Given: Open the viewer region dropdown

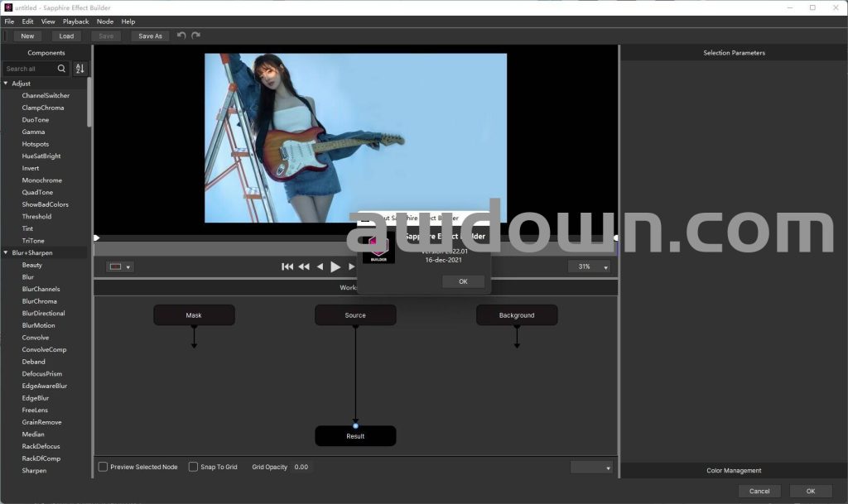Looking at the screenshot, I should [x=120, y=266].
